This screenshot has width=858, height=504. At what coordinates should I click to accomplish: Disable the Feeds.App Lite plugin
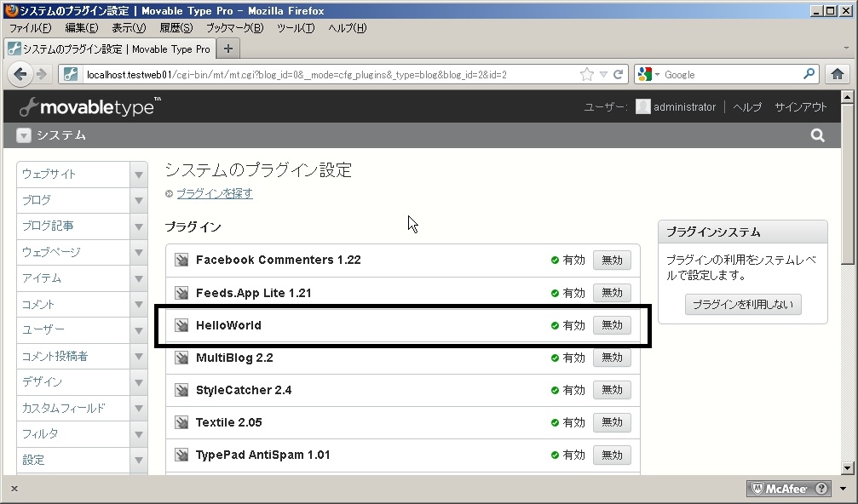tap(612, 293)
